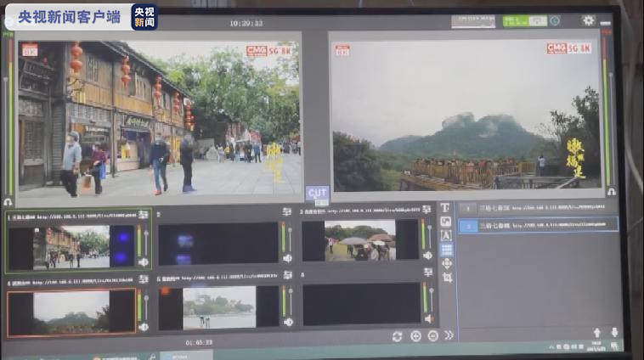Mute audio for source 1
Viewport: 644px width, 360px height.
coord(143,262)
